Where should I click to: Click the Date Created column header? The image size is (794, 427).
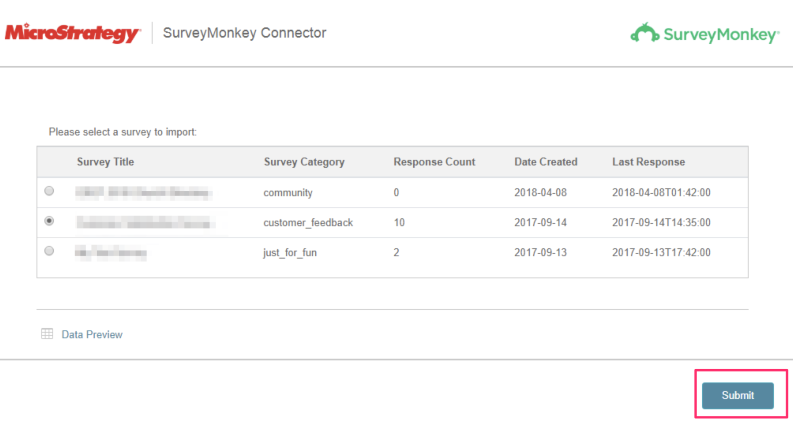[545, 162]
